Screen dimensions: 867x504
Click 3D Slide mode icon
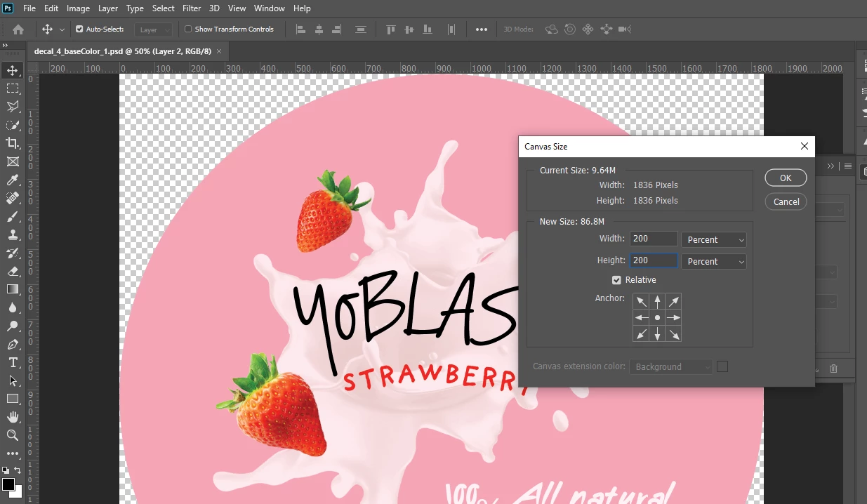coord(606,29)
